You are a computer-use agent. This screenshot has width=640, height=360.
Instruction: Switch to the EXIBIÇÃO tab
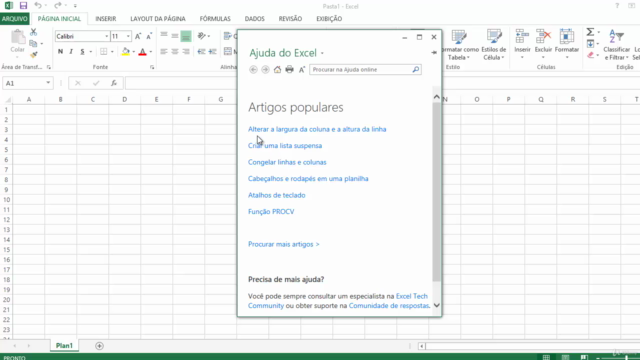pyautogui.click(x=329, y=19)
